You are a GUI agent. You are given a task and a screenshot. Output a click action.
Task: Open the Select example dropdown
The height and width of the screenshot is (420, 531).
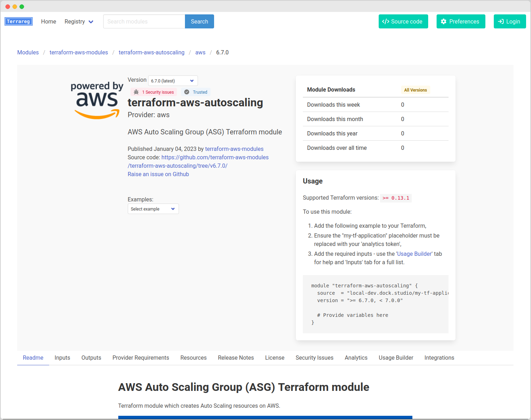153,209
